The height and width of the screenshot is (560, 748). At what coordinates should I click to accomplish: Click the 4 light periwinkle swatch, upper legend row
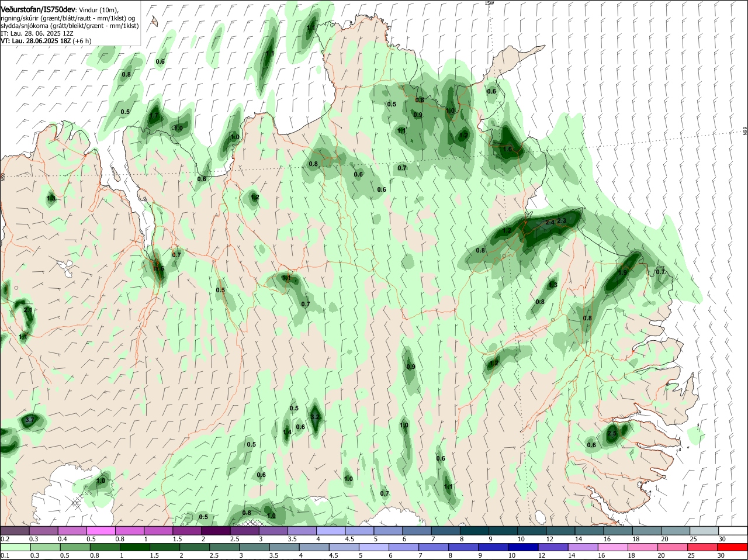click(x=331, y=530)
